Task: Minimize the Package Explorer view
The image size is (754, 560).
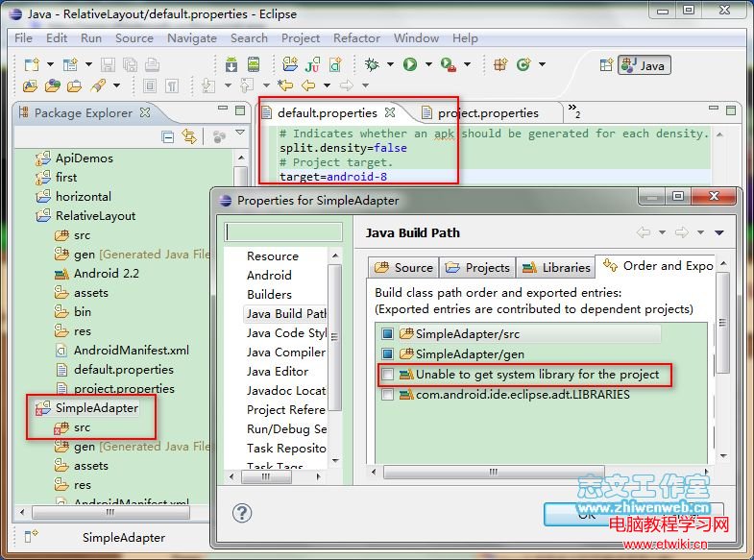Action: click(223, 109)
